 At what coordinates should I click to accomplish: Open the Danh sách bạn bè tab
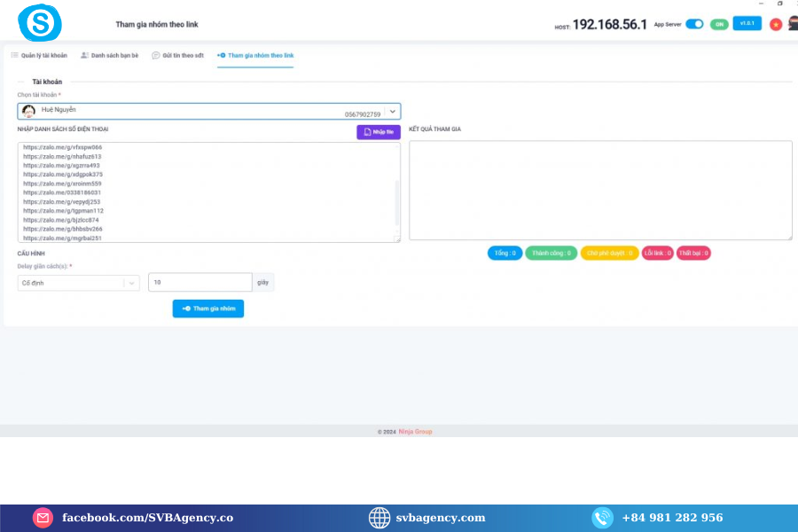(110, 55)
